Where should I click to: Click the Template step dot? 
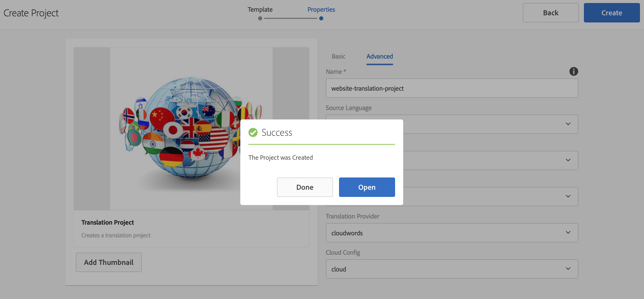[x=260, y=18]
